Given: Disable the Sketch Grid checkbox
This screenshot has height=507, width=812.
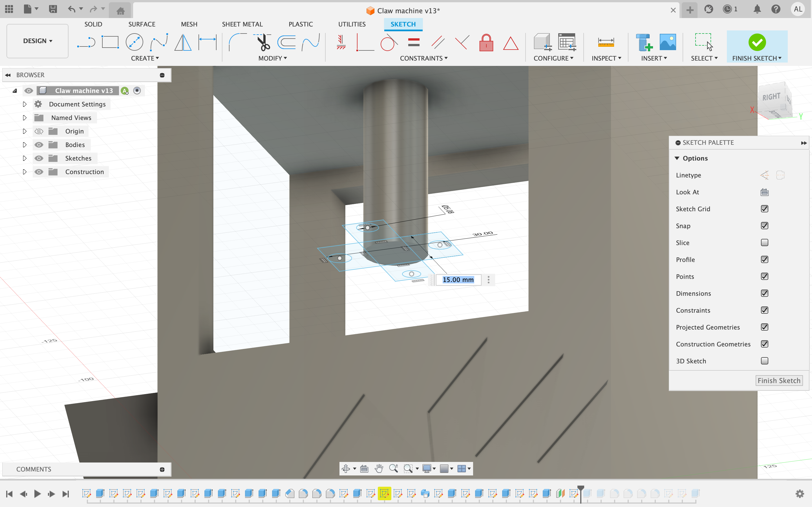Looking at the screenshot, I should point(765,208).
